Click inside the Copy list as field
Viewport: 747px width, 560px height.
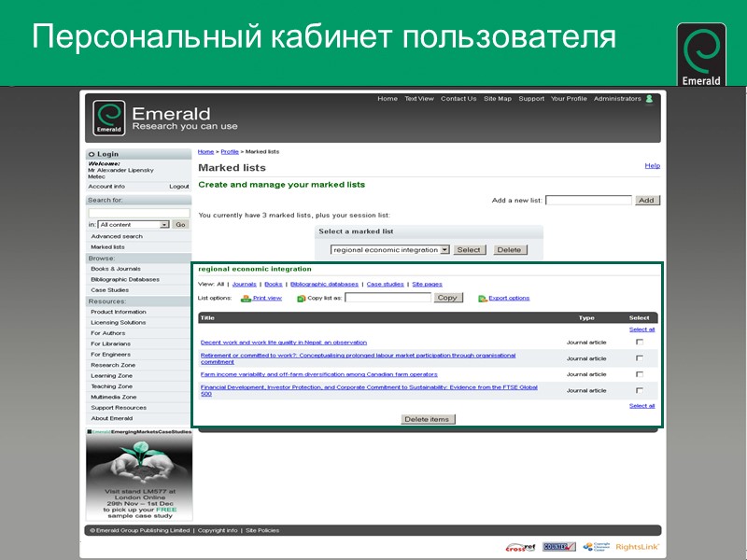tap(388, 297)
